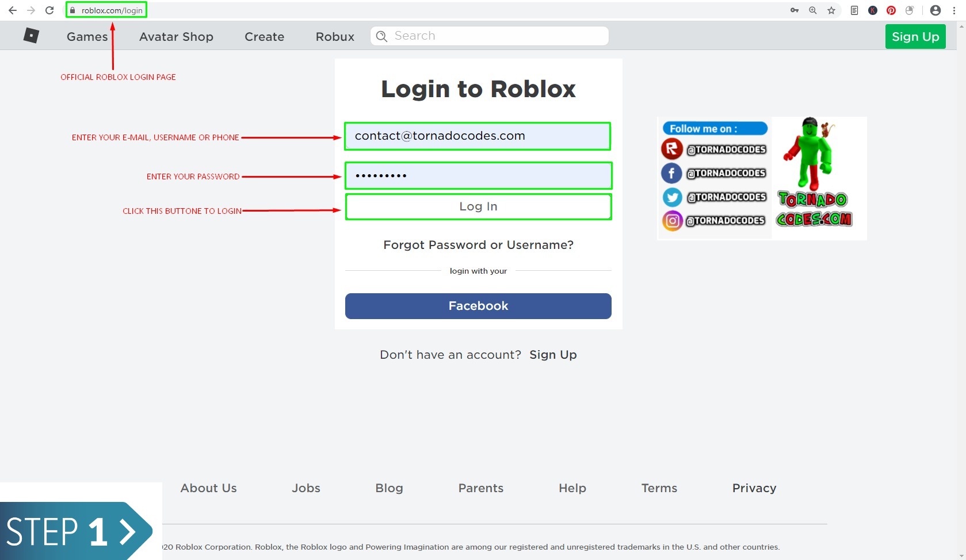Click @TORNADOCODES next to Instagram icon
The image size is (966, 560).
tap(726, 221)
